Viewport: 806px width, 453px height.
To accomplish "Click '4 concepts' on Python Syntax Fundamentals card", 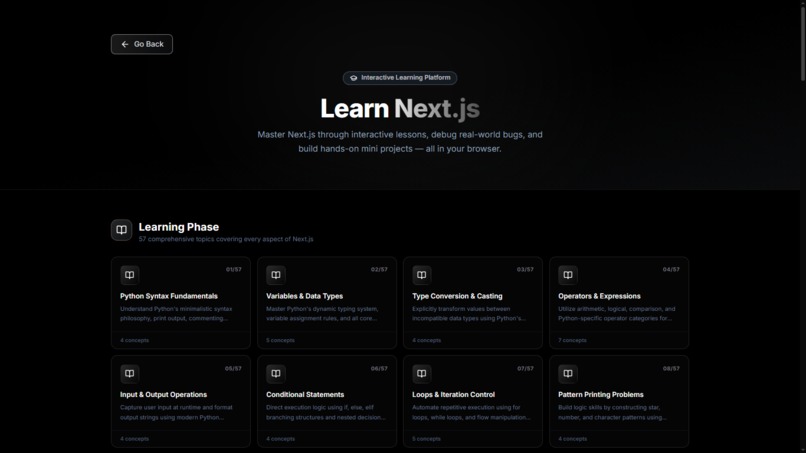I will (x=134, y=340).
